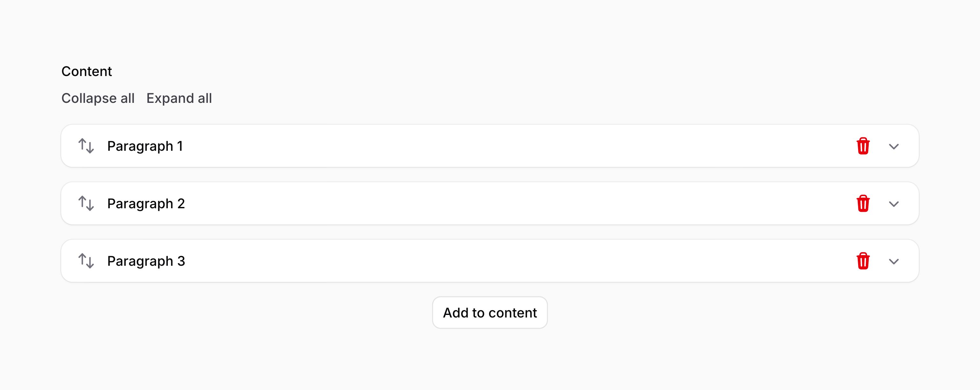The height and width of the screenshot is (390, 980).
Task: Click the Content section heading
Action: coord(86,72)
